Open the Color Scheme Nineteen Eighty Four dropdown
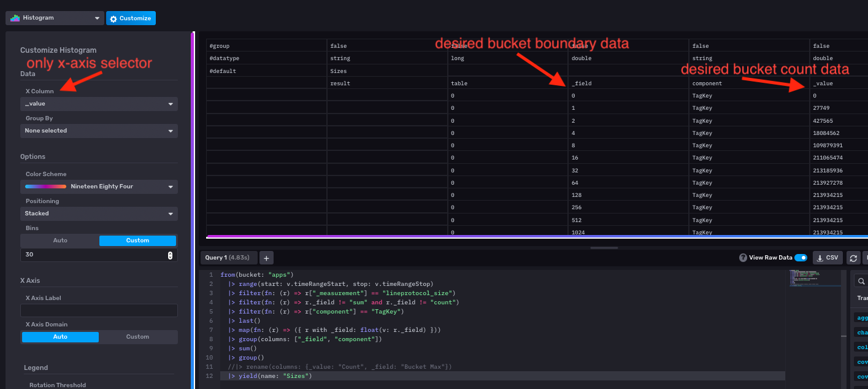The image size is (868, 389). (99, 187)
